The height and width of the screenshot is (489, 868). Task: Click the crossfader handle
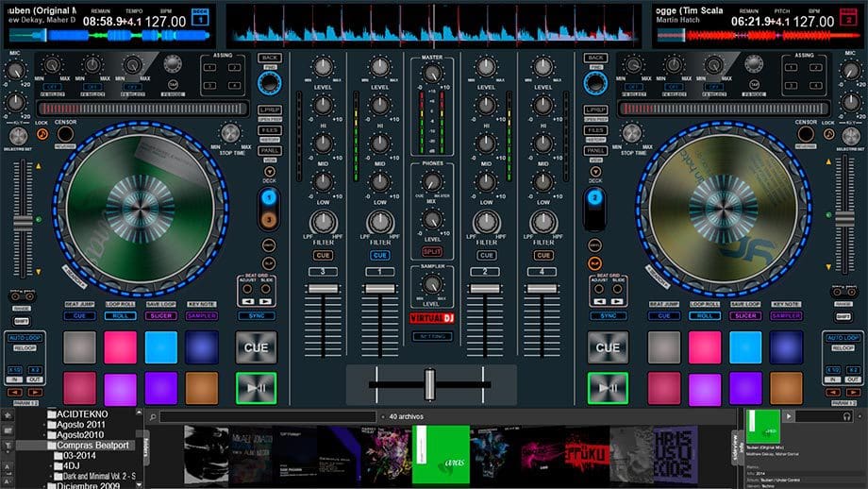429,384
